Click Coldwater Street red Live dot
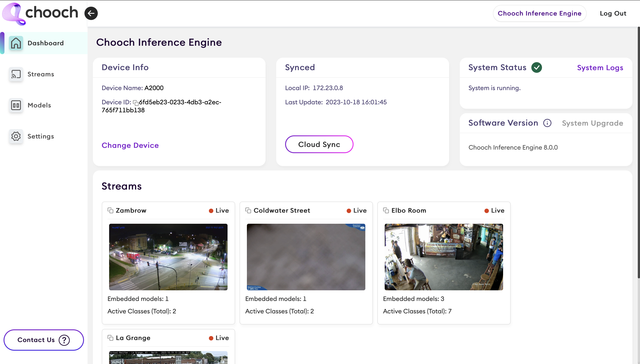The height and width of the screenshot is (364, 640). pyautogui.click(x=349, y=211)
